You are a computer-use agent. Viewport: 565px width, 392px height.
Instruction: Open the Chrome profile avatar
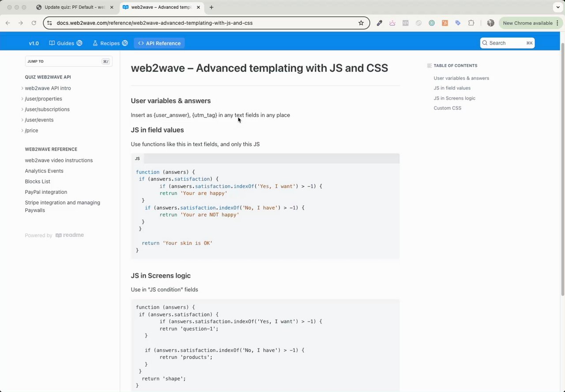[x=490, y=23]
